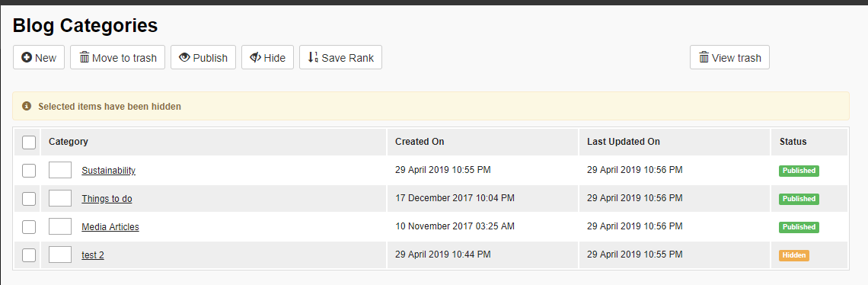
Task: Select the checkbox beside Things to do
Action: [x=29, y=198]
